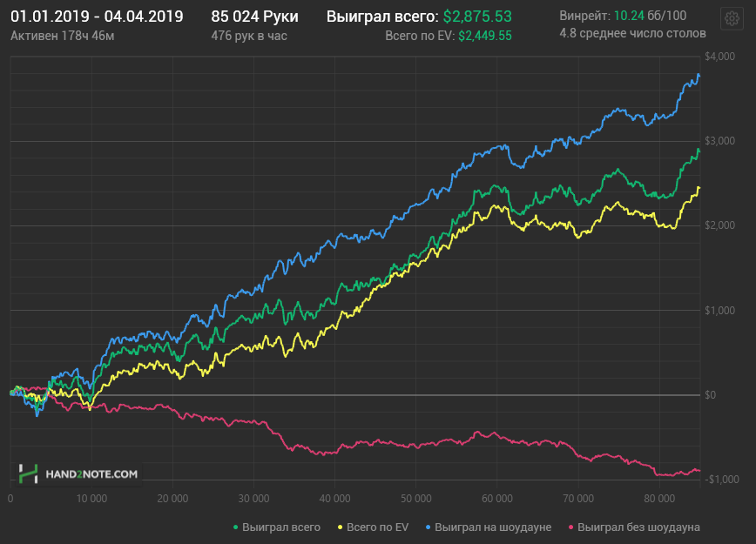
Task: Toggle the 'Выиграл всего' legend series
Action: pyautogui.click(x=277, y=527)
